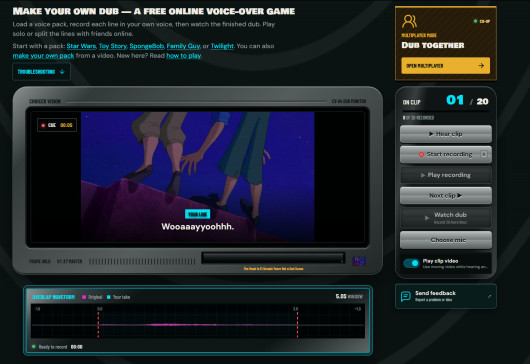Expand the Troubleshooting section
530x364 pixels.
coord(41,72)
